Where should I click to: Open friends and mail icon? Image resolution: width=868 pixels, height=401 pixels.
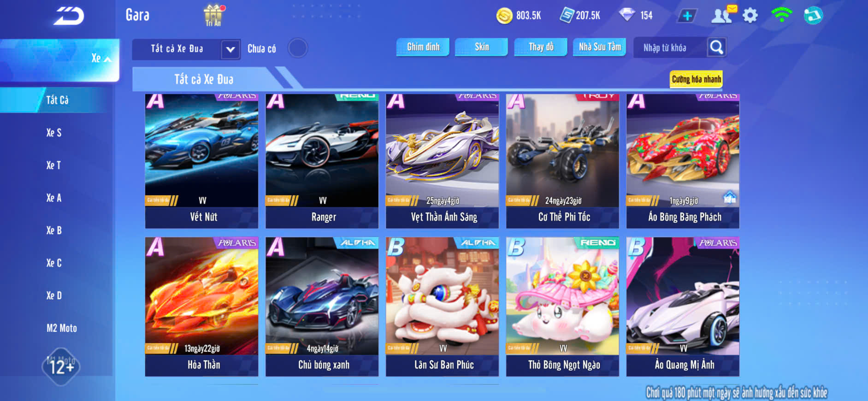coord(723,15)
